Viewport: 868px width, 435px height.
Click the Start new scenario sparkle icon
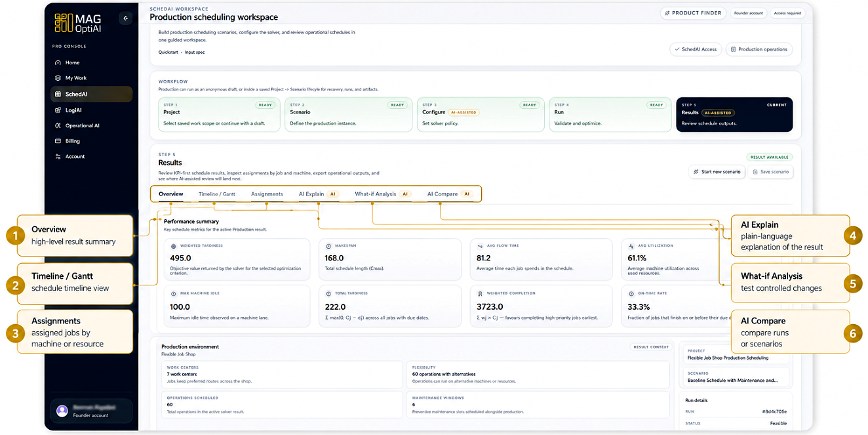(696, 172)
